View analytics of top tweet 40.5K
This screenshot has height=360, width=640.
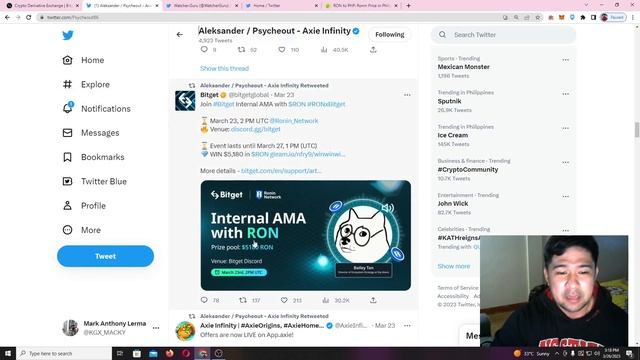324,49
